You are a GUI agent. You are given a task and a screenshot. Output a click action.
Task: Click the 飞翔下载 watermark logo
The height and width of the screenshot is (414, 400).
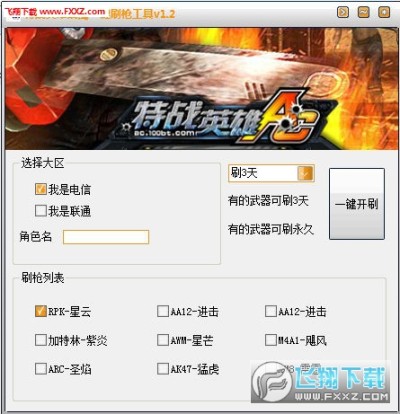(320, 382)
